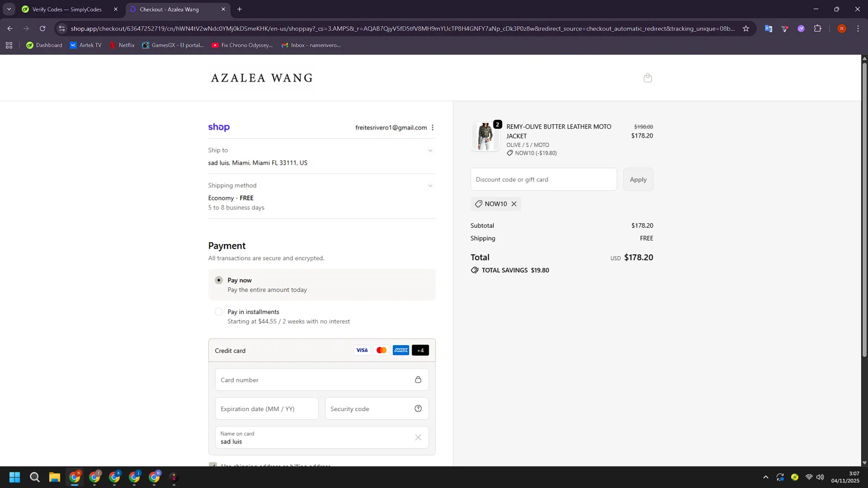Click the Google Translate extension icon
This screenshot has width=868, height=488.
(x=768, y=28)
